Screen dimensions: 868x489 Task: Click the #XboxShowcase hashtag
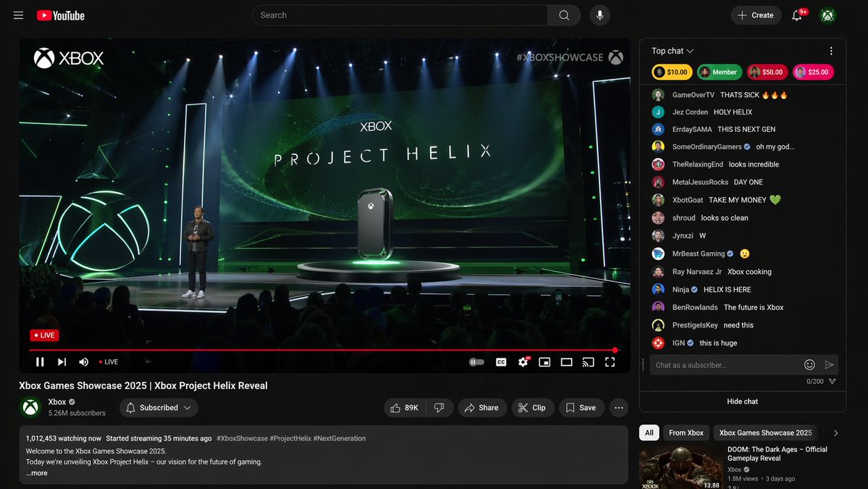pos(242,438)
